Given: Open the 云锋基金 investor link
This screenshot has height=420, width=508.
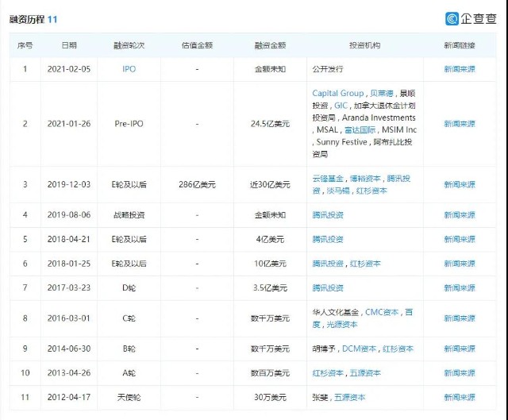Looking at the screenshot, I should click(x=328, y=179).
